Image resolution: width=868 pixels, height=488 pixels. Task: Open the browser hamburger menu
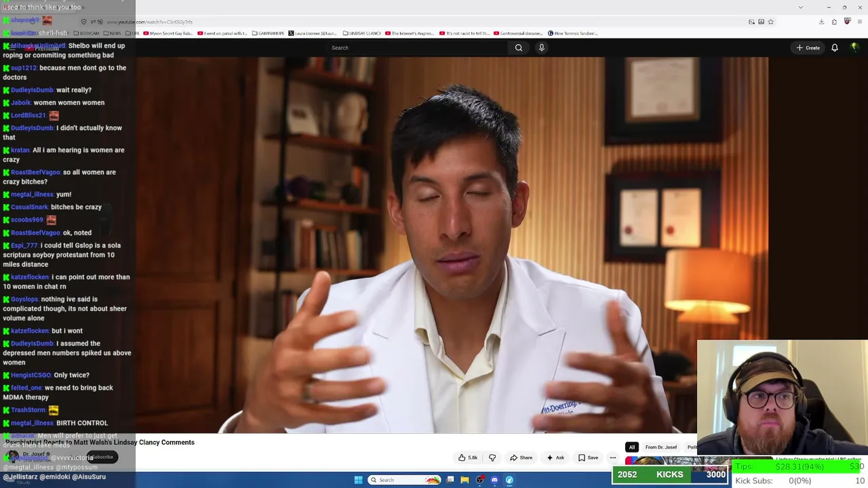(x=859, y=22)
